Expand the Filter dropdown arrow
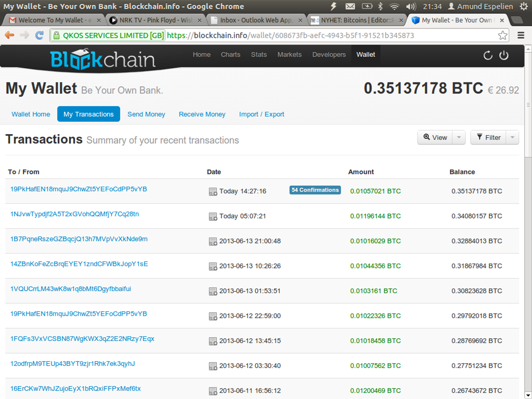 512,137
